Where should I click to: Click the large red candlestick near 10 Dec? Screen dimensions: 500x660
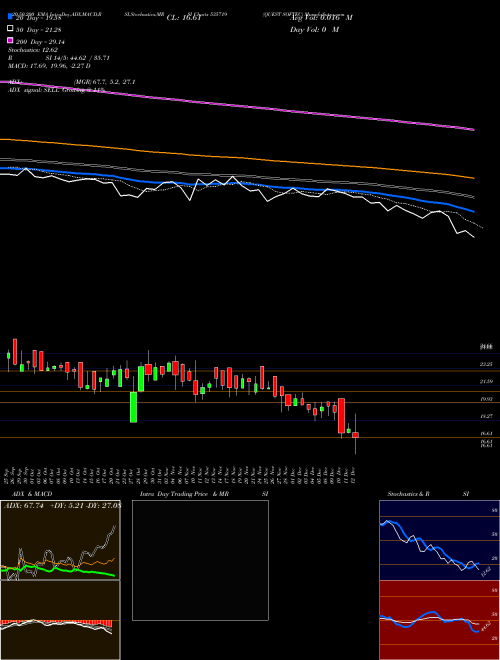tap(341, 415)
